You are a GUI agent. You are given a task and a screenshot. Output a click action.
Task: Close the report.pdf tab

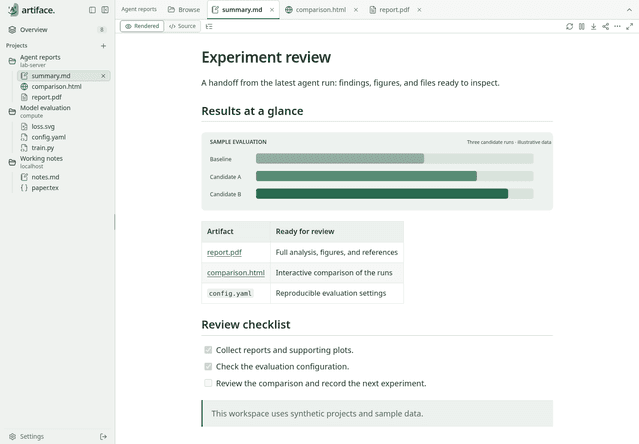419,10
